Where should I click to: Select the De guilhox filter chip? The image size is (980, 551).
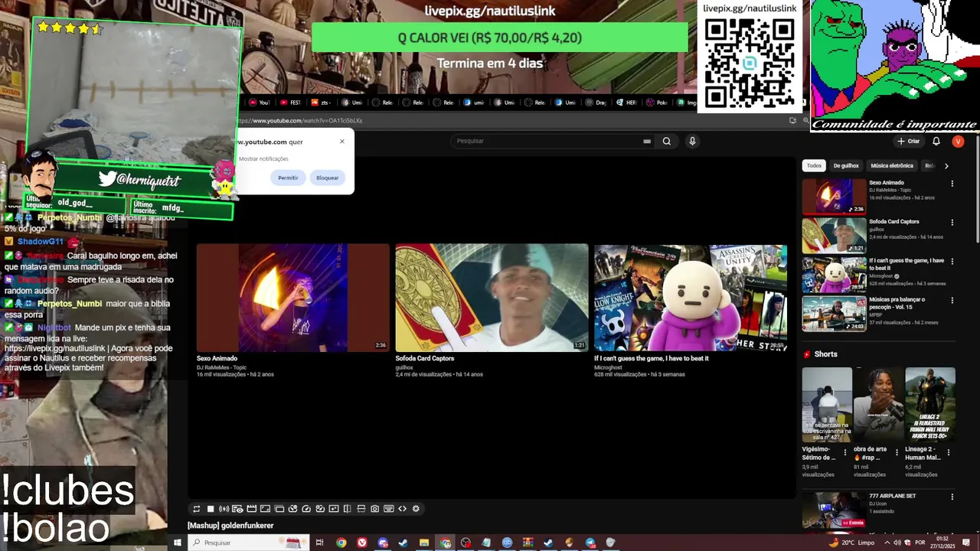pyautogui.click(x=846, y=165)
